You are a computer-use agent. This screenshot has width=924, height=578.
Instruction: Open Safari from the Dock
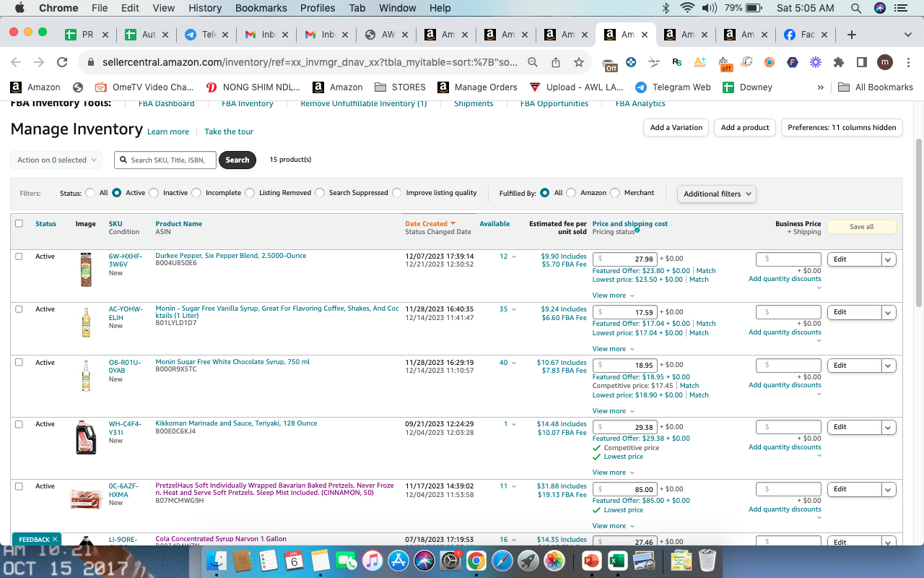click(502, 560)
